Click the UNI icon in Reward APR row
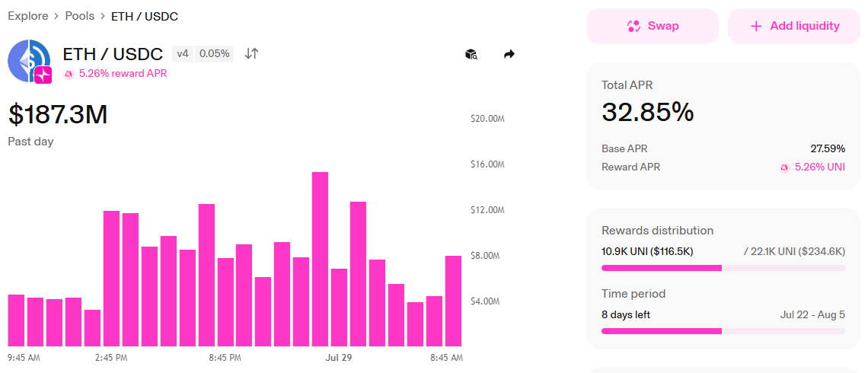 [x=784, y=167]
